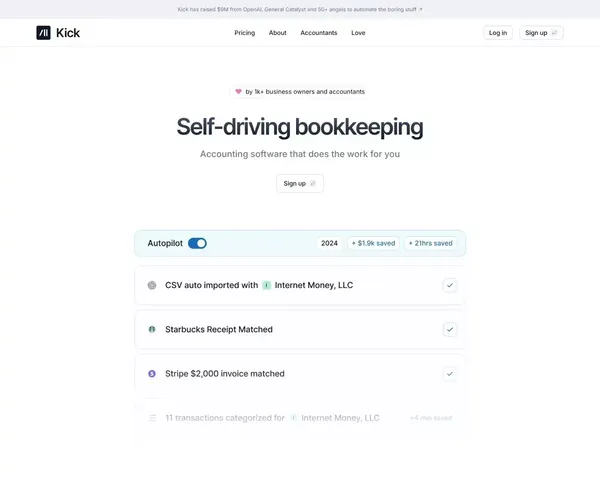Screen dimensions: 600x499
Task: Click the $1.9k saved badge
Action: (x=373, y=243)
